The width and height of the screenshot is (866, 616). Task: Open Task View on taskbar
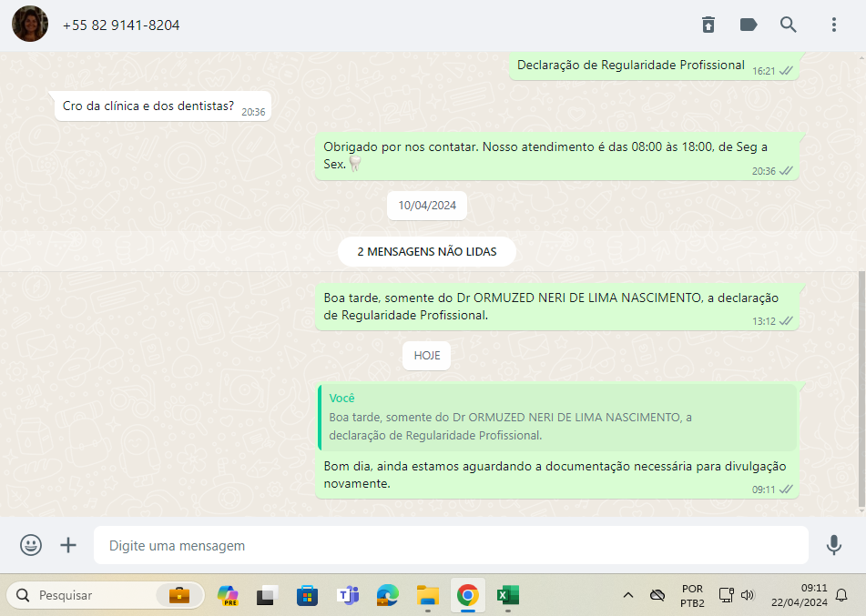tap(267, 596)
